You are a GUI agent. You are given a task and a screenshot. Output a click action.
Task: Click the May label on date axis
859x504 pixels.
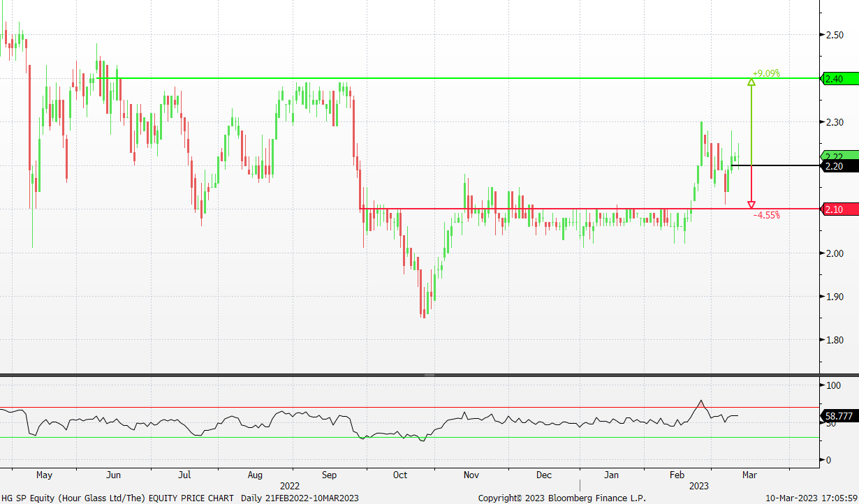(x=44, y=475)
